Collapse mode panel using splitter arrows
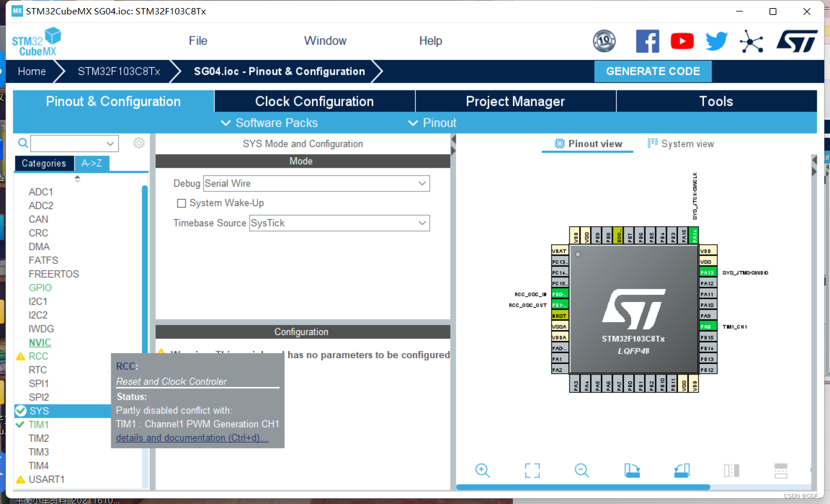This screenshot has width=830, height=504. click(454, 145)
